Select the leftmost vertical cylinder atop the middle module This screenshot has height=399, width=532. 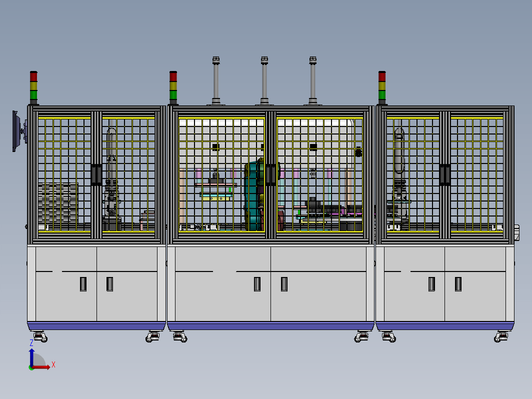(216, 81)
